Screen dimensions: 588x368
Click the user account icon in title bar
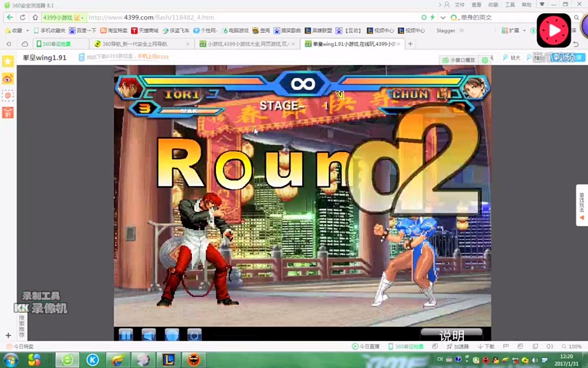pyautogui.click(x=447, y=5)
